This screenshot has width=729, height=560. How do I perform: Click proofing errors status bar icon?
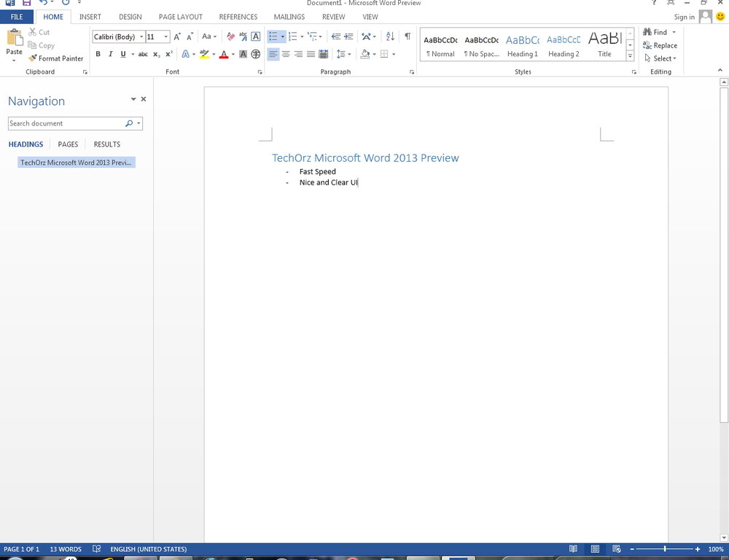pos(97,549)
